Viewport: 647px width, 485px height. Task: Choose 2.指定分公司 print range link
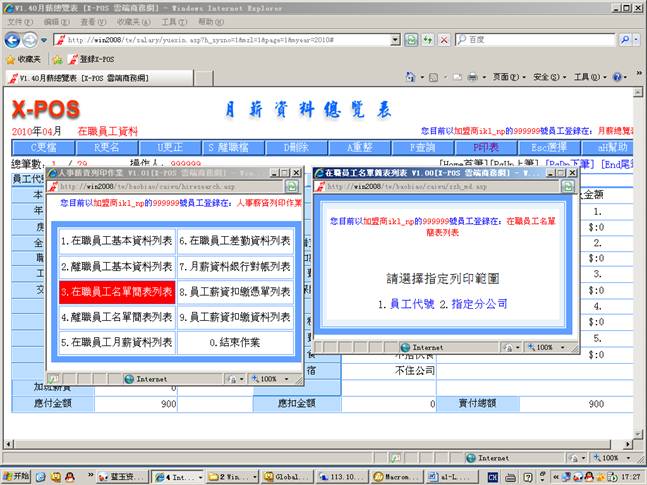pos(474,303)
